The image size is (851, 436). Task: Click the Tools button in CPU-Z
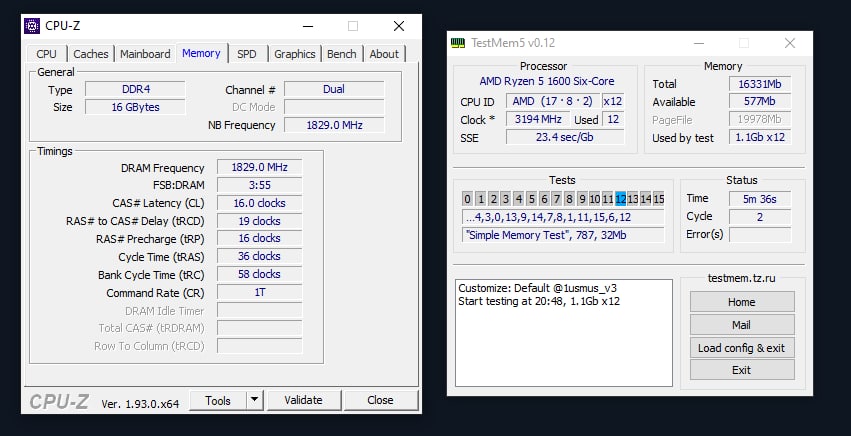218,401
